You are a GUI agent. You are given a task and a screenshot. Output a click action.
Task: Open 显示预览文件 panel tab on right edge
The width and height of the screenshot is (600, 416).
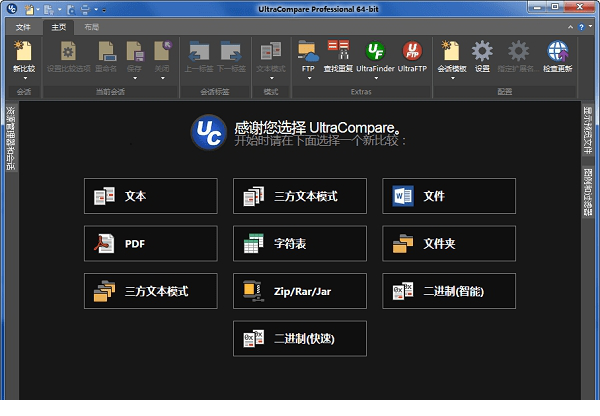tap(587, 130)
